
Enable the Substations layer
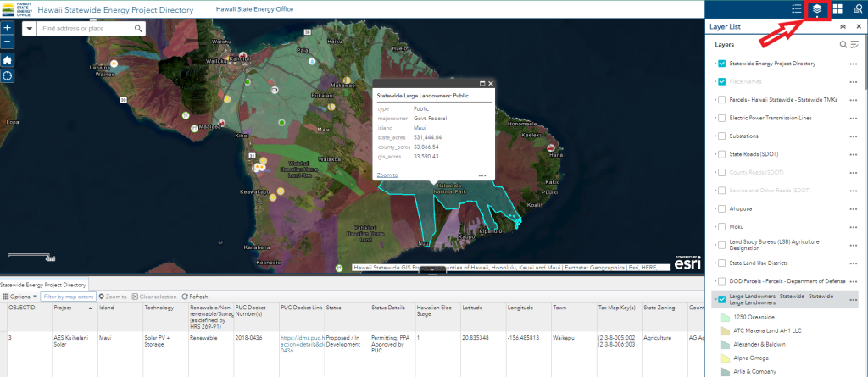722,136
